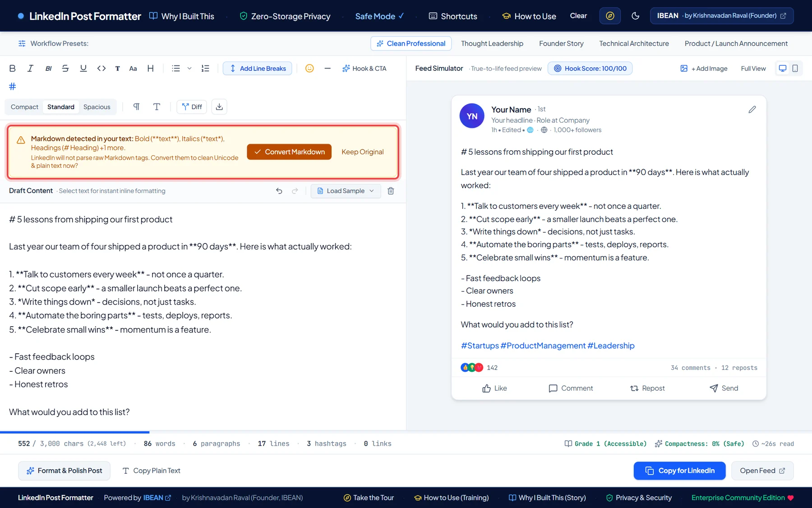Download the draft using the export icon

coord(219,107)
